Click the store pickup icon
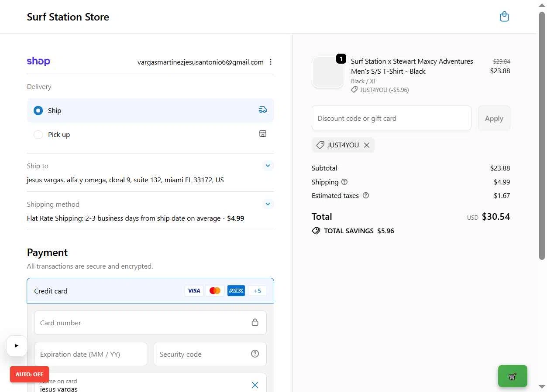 (263, 133)
